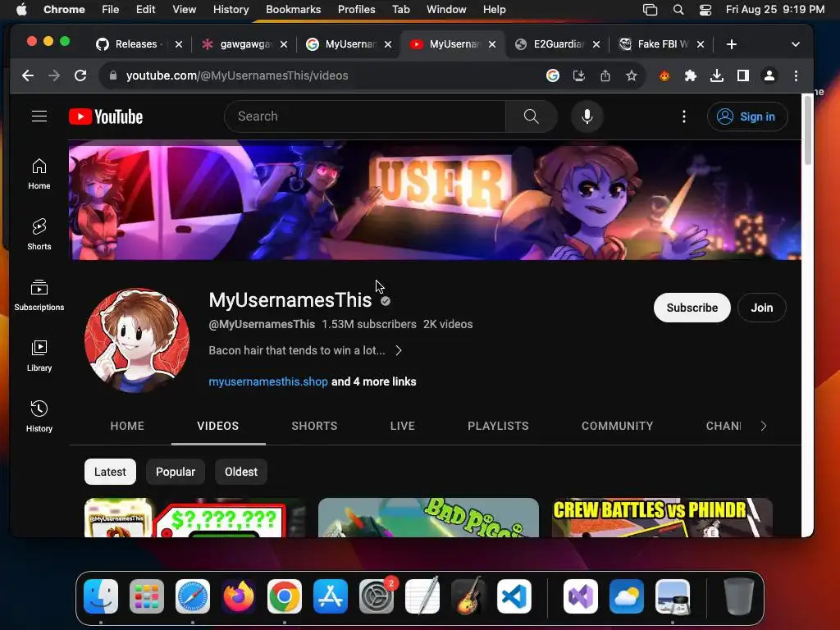
Task: Select the Oldest filter chip
Action: click(x=241, y=472)
